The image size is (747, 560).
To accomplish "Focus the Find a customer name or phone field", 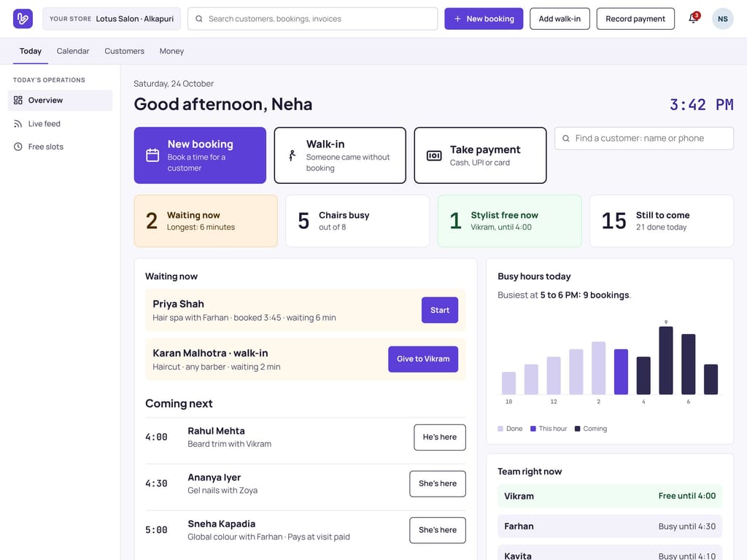I will pyautogui.click(x=644, y=138).
